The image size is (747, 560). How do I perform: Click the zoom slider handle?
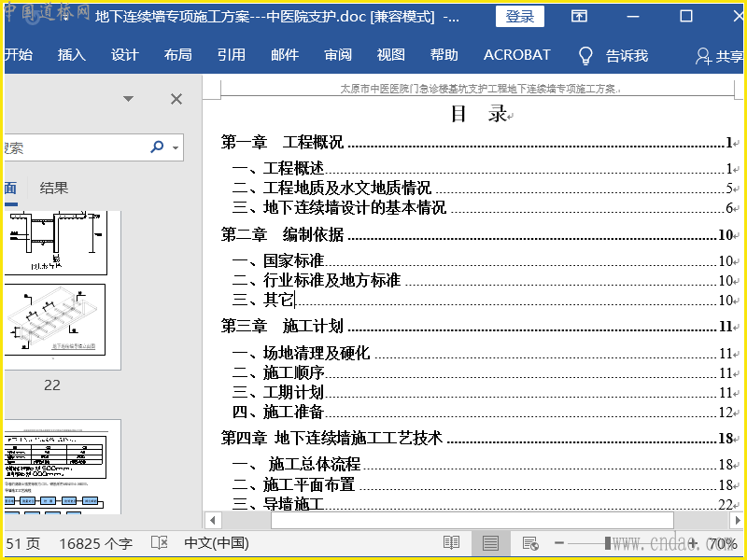click(608, 543)
